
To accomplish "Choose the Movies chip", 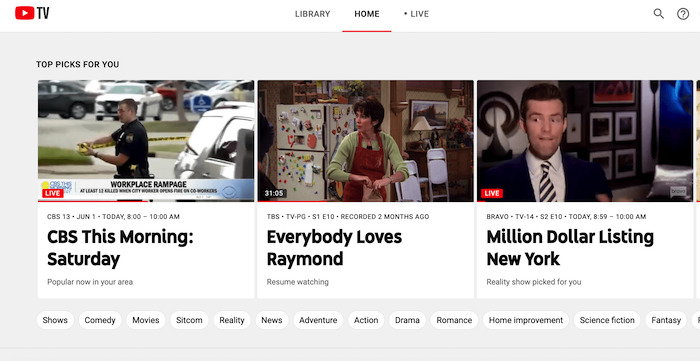I will click(146, 320).
